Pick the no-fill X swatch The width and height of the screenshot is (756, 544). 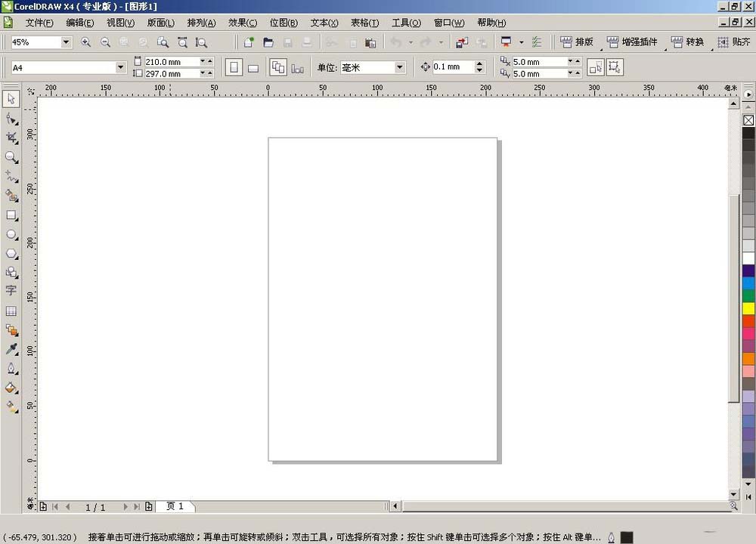[x=748, y=120]
